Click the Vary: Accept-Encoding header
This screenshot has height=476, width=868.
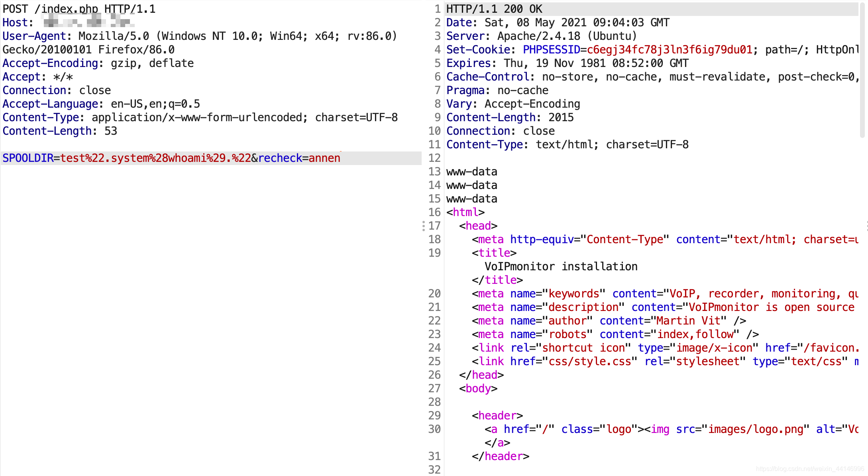click(x=513, y=104)
